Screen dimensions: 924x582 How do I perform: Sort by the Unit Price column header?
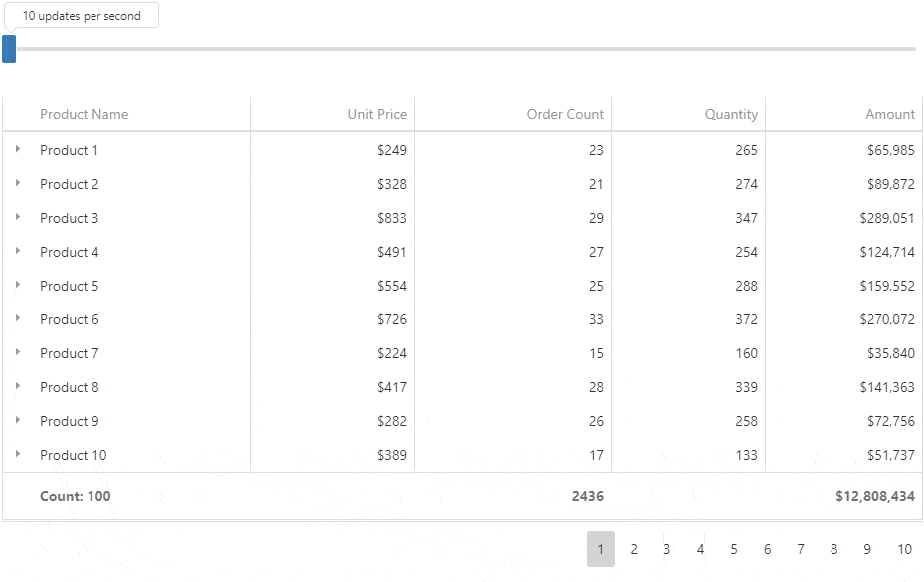click(x=377, y=114)
